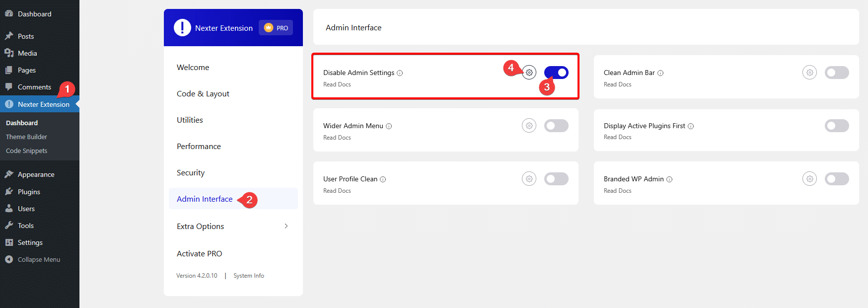Enable the Branded WP Admin switch
Image resolution: width=868 pixels, height=308 pixels.
point(837,178)
